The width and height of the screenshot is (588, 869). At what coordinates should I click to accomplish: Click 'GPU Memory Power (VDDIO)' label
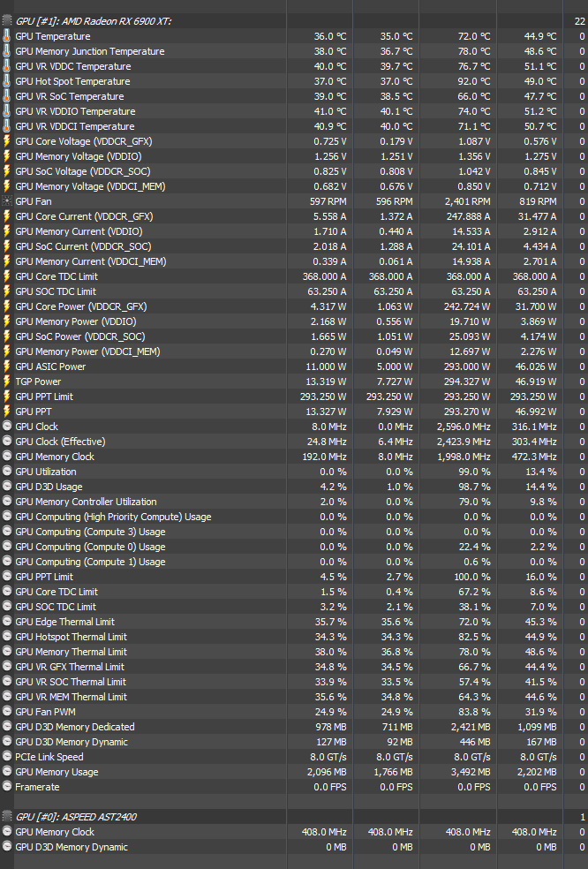pyautogui.click(x=76, y=321)
